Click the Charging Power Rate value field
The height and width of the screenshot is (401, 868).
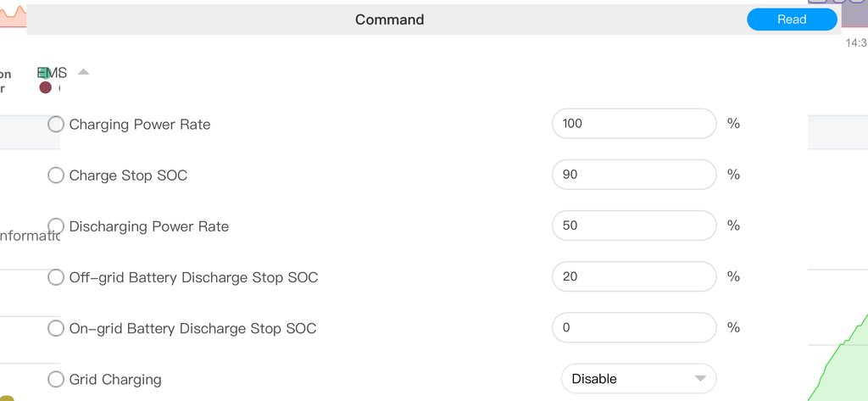pos(633,124)
